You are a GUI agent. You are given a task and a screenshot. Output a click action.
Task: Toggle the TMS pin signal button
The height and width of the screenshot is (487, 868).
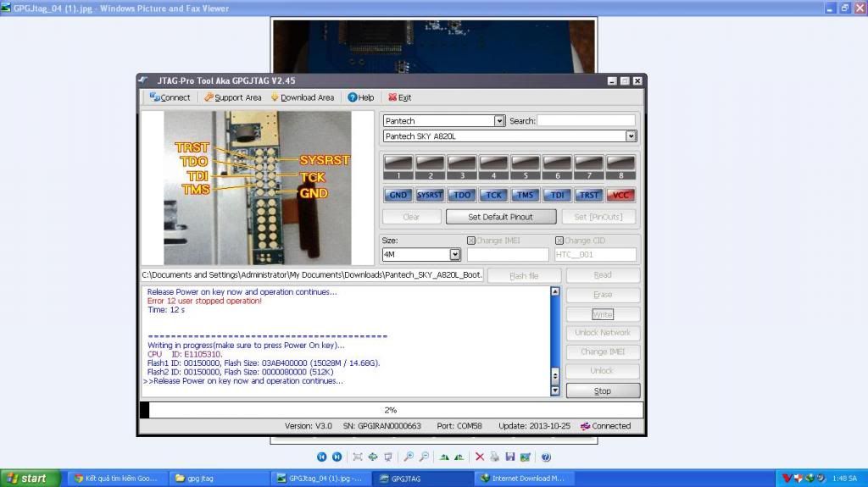[526, 195]
